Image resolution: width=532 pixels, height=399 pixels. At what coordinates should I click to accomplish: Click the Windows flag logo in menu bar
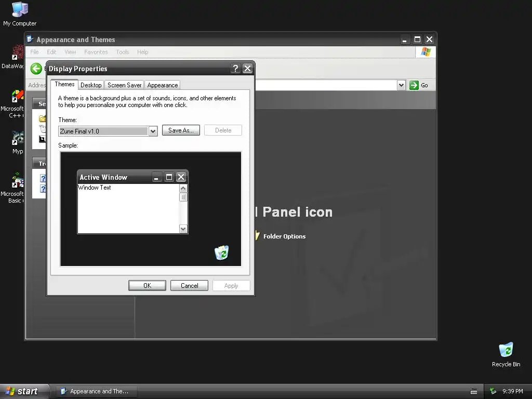[425, 52]
